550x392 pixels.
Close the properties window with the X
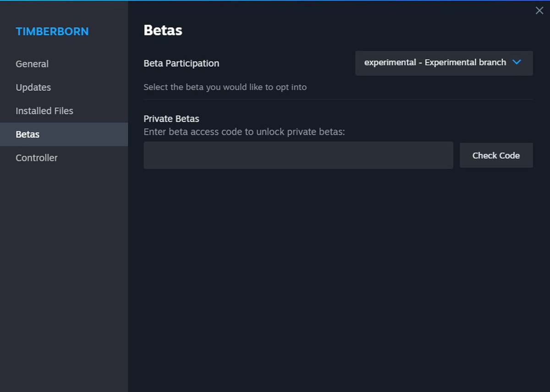(539, 11)
